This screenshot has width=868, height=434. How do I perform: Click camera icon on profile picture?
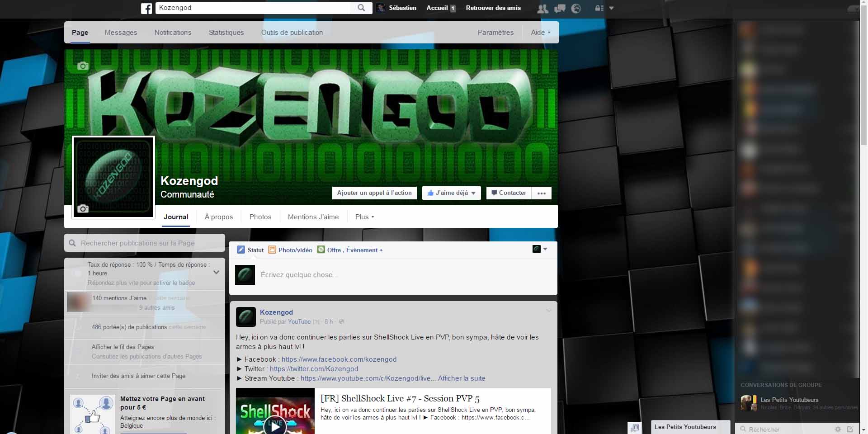pyautogui.click(x=83, y=208)
